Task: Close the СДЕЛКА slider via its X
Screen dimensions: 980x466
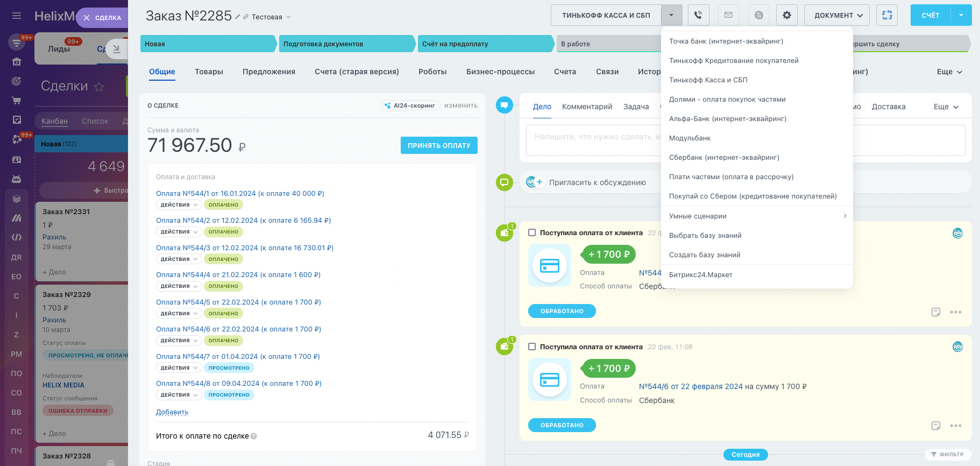Action: pyautogui.click(x=87, y=18)
